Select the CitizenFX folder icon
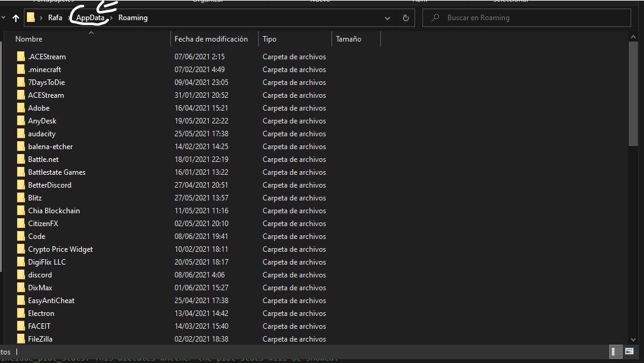Image resolution: width=644 pixels, height=363 pixels. pos(21,223)
